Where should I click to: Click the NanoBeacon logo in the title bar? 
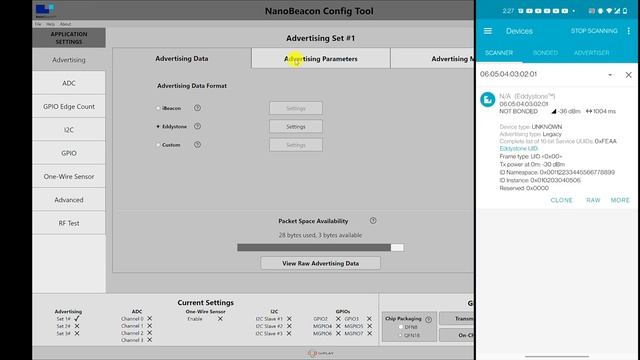(x=45, y=10)
